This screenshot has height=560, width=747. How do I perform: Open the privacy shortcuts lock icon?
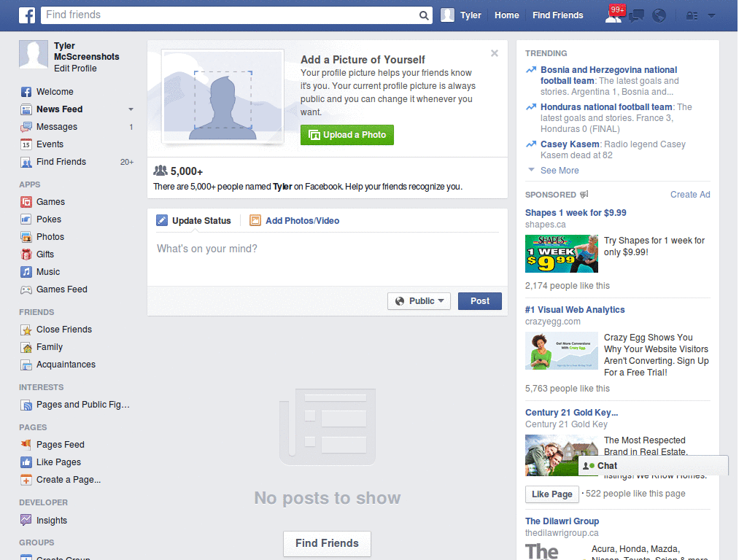[692, 16]
